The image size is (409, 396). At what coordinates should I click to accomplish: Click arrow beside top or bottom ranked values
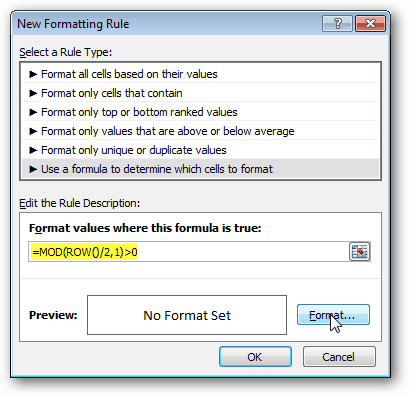point(33,112)
